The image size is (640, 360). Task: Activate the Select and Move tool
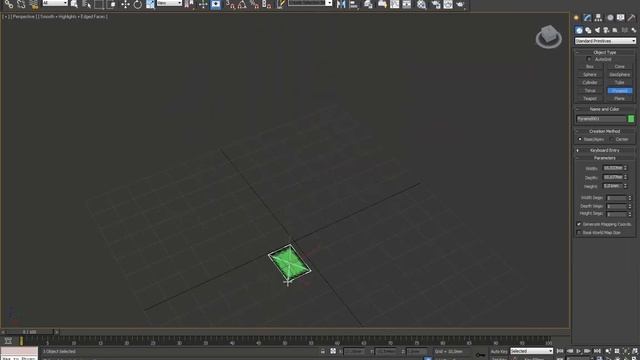pyautogui.click(x=125, y=4)
